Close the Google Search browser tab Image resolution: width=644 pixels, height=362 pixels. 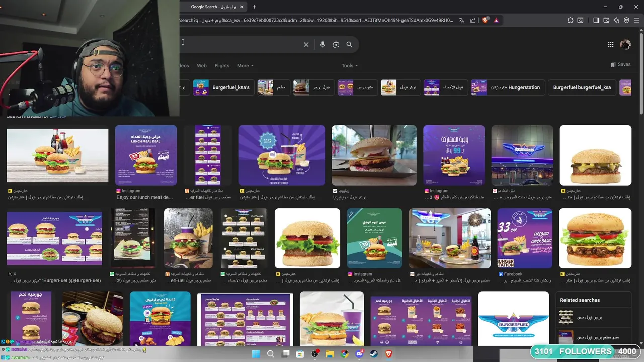(x=242, y=7)
